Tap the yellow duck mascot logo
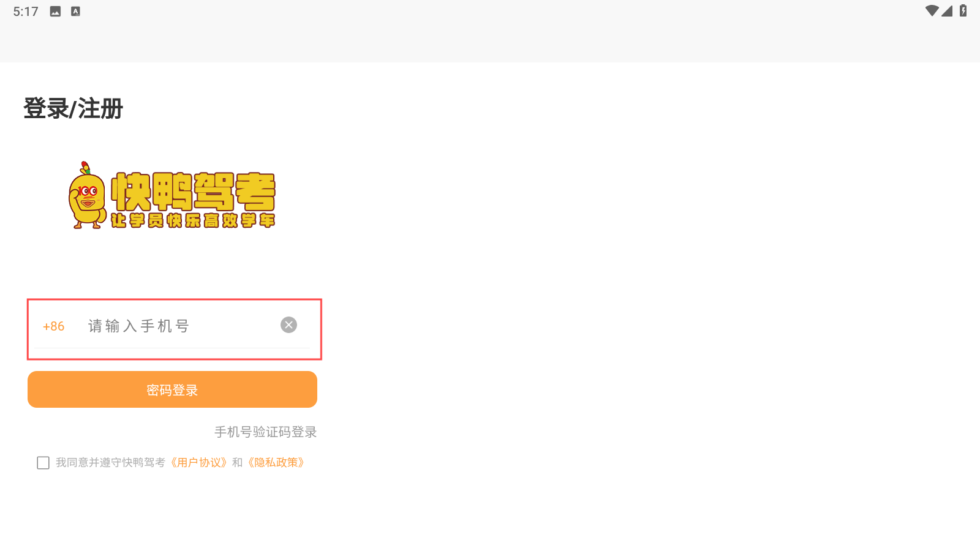This screenshot has height=551, width=980. 88,195
